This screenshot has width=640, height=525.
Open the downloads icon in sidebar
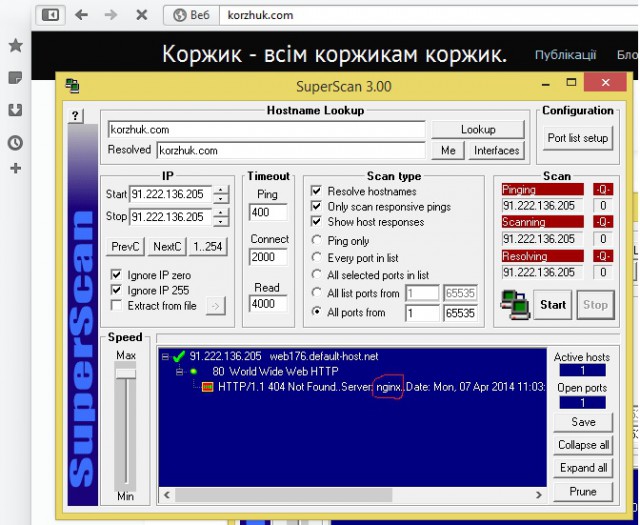(x=16, y=110)
